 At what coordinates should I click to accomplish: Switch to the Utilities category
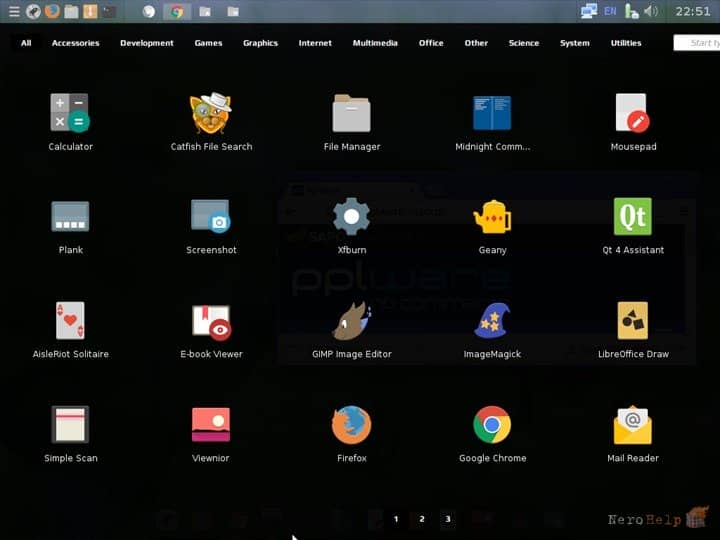coord(626,43)
